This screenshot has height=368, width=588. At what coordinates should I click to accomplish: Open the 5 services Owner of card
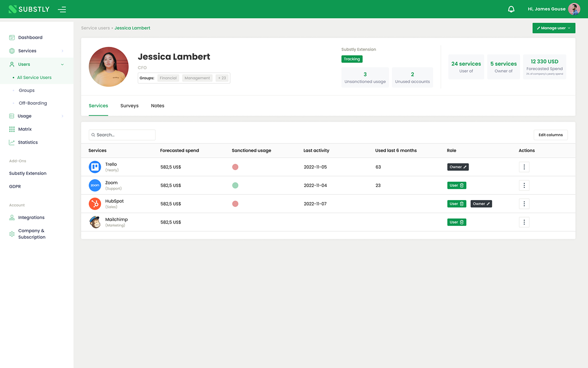(x=503, y=67)
